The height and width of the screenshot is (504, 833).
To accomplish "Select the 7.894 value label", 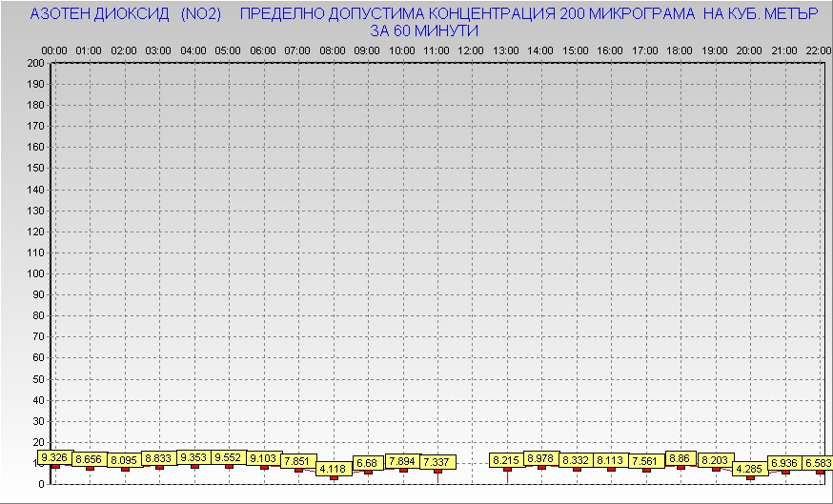I will (402, 461).
